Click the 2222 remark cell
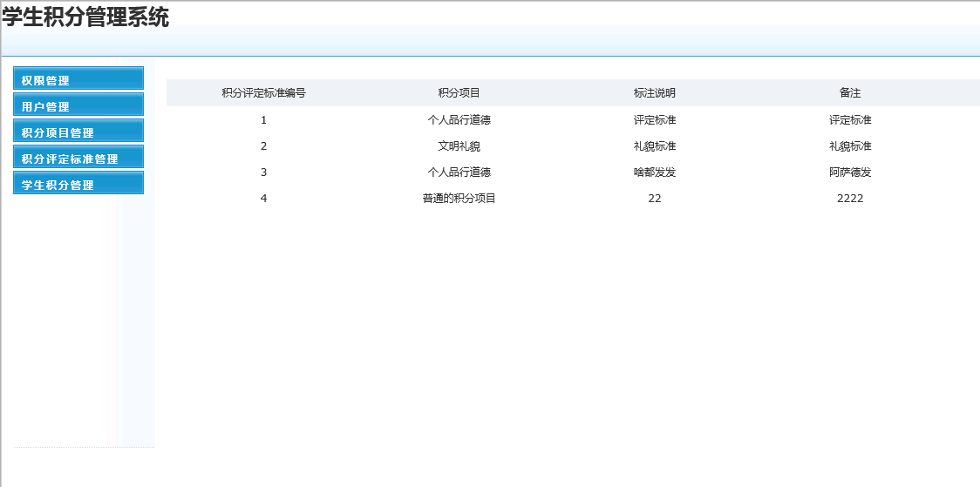The image size is (980, 487). click(x=850, y=199)
